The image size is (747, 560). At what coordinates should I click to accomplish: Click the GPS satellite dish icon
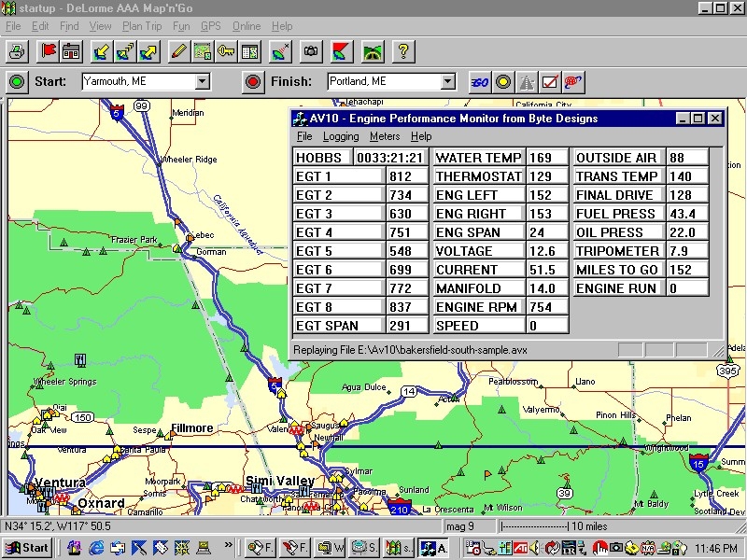(281, 51)
